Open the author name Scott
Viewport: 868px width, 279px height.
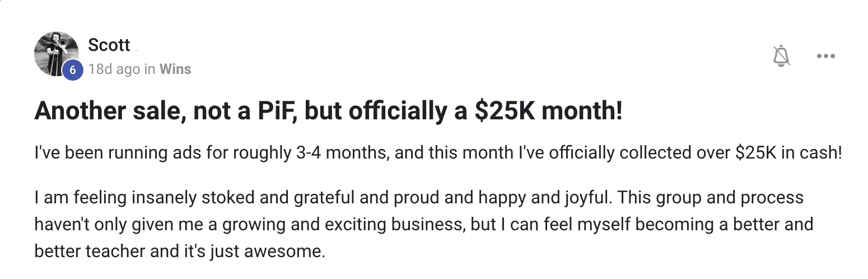pyautogui.click(x=109, y=45)
